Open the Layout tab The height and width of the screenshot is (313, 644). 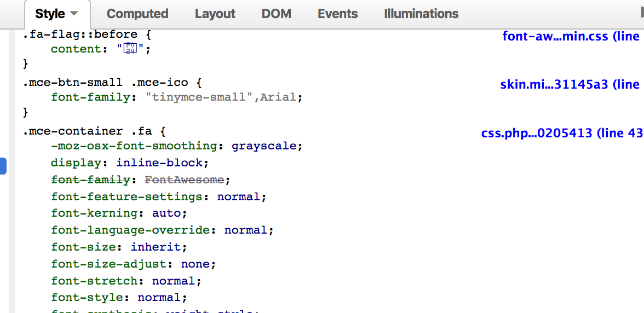point(215,14)
